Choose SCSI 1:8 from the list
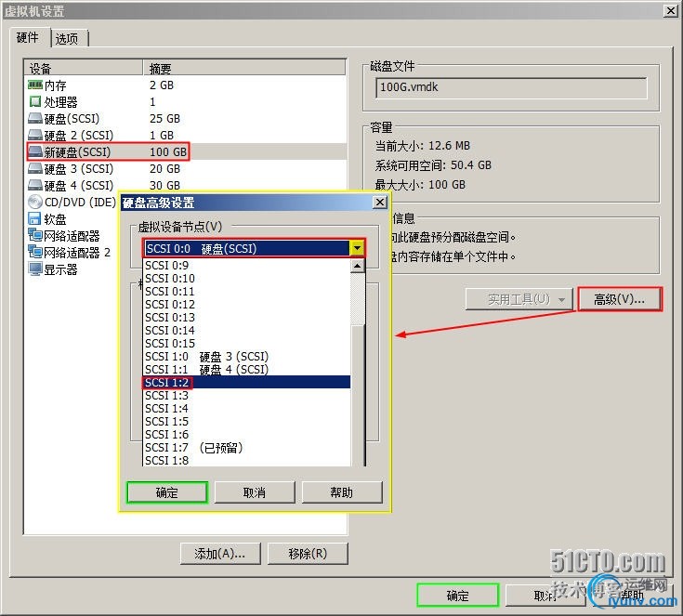Viewport: 683px width, 616px height. pos(246,461)
